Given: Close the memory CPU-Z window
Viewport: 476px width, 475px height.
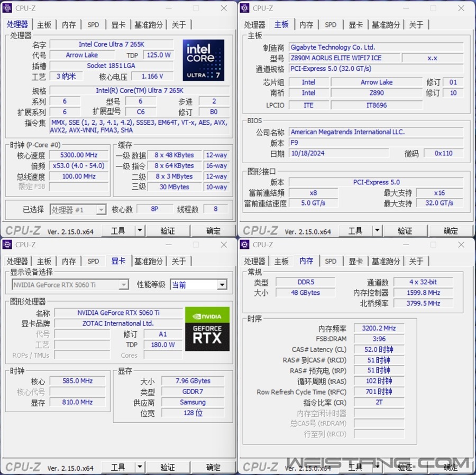Looking at the screenshot, I should pos(461,245).
